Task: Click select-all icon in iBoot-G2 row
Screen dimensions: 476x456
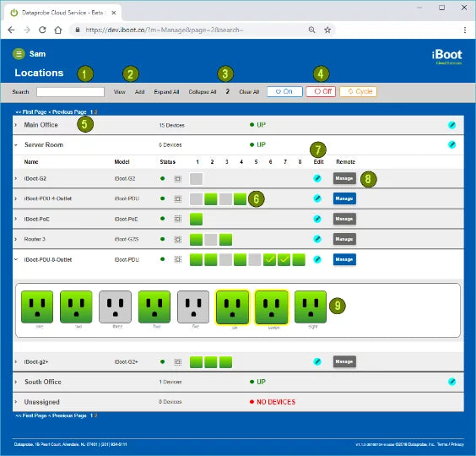Action: click(178, 179)
